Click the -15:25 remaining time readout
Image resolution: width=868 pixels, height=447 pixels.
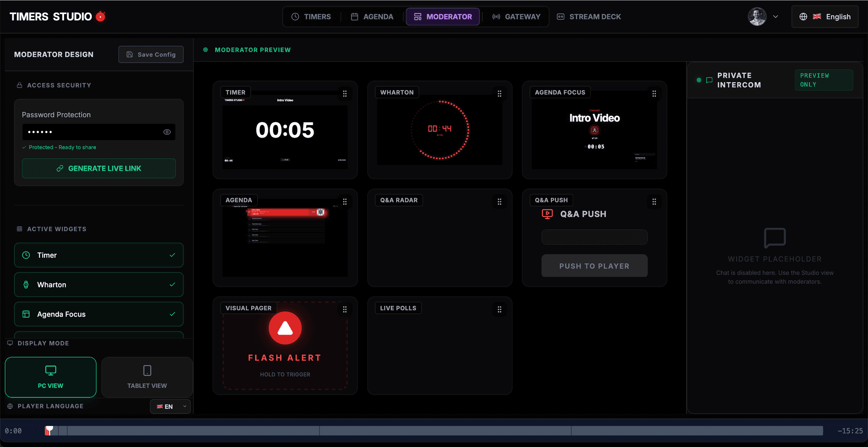point(850,431)
